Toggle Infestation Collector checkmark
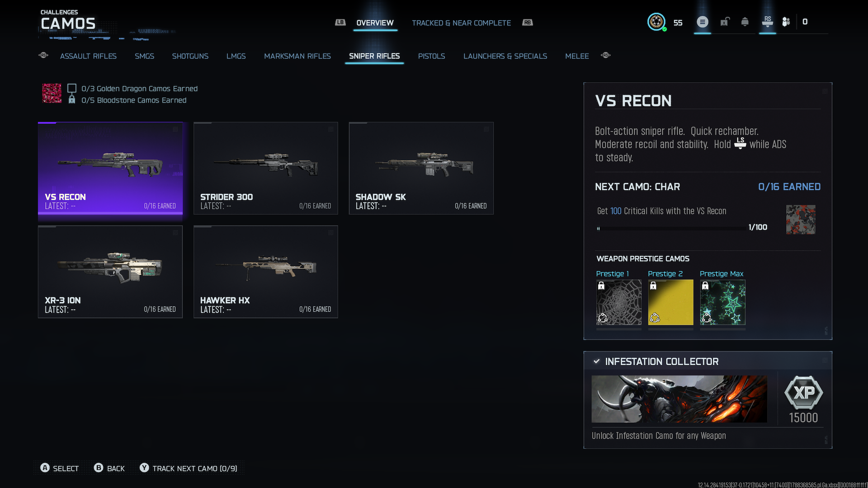 click(x=596, y=361)
